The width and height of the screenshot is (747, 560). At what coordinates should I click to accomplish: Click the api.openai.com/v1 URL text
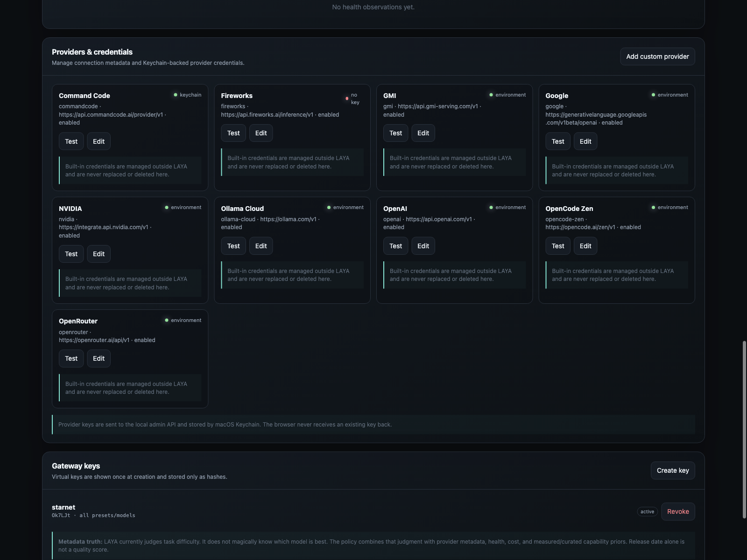click(439, 219)
